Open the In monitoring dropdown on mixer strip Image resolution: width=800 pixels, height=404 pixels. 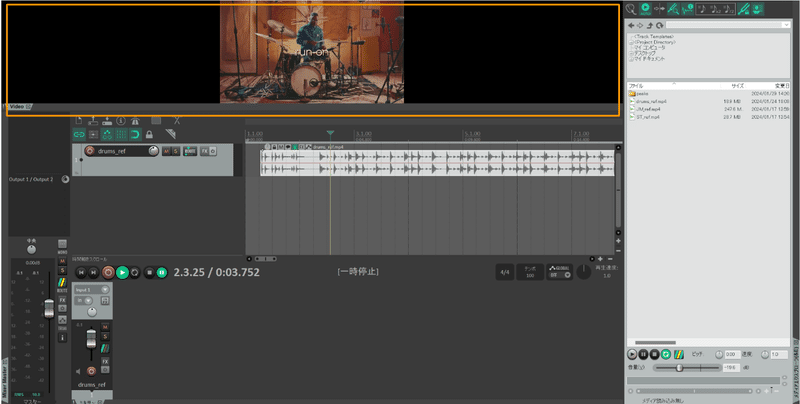click(x=84, y=300)
